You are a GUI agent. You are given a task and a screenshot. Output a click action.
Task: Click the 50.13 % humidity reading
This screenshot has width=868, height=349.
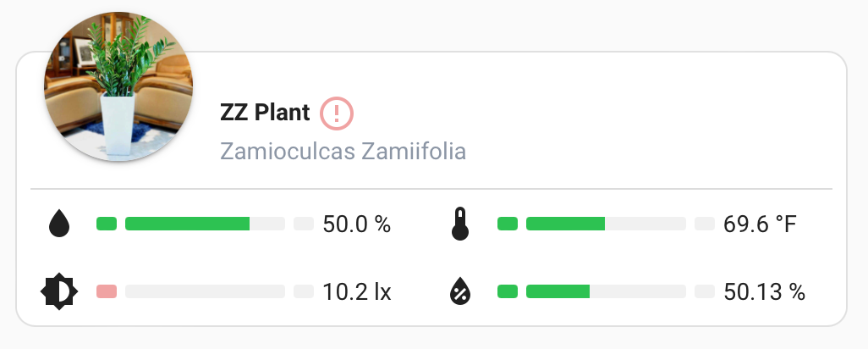coord(764,292)
